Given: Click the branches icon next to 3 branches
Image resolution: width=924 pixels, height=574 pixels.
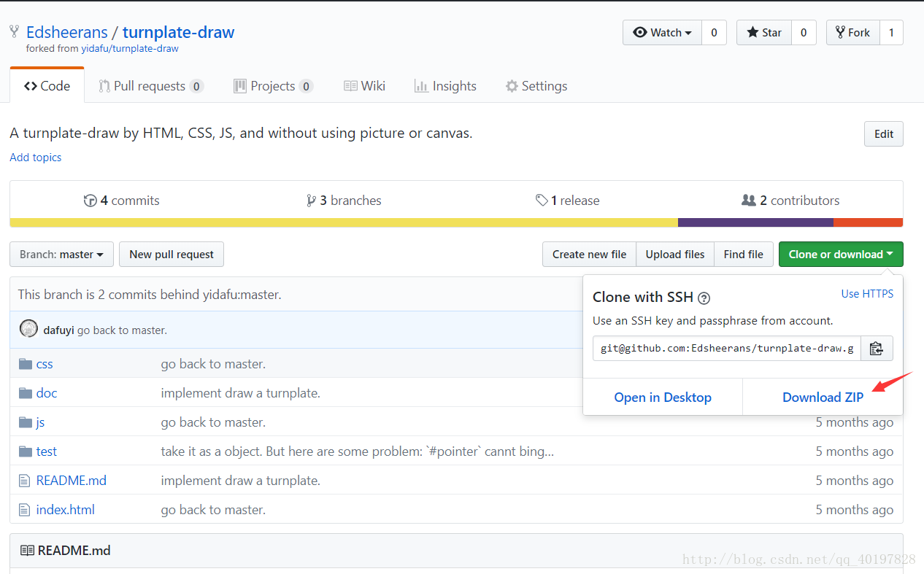Looking at the screenshot, I should pyautogui.click(x=311, y=201).
